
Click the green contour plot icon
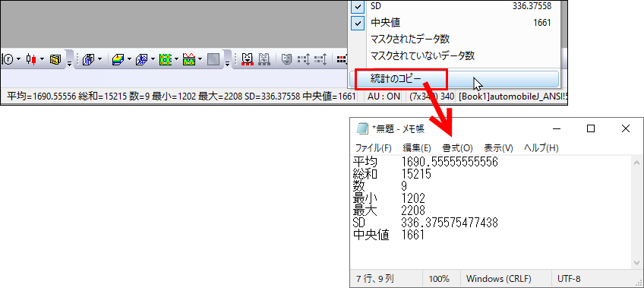165,59
